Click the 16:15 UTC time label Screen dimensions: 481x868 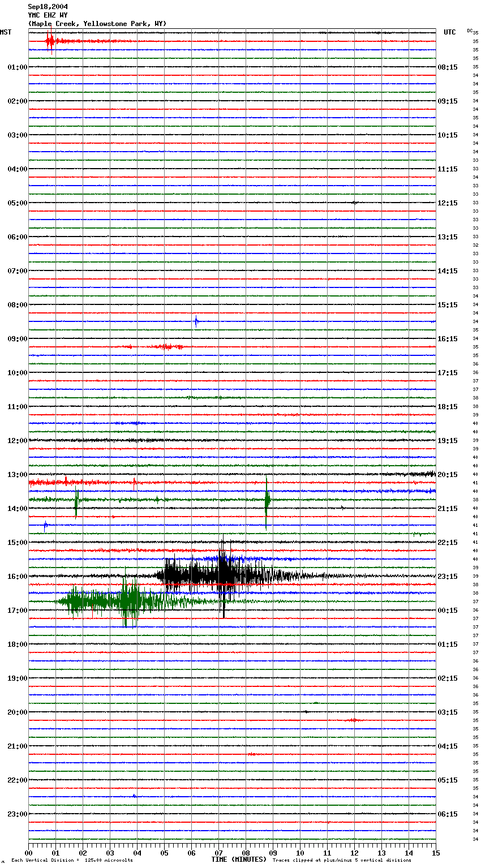point(448,339)
